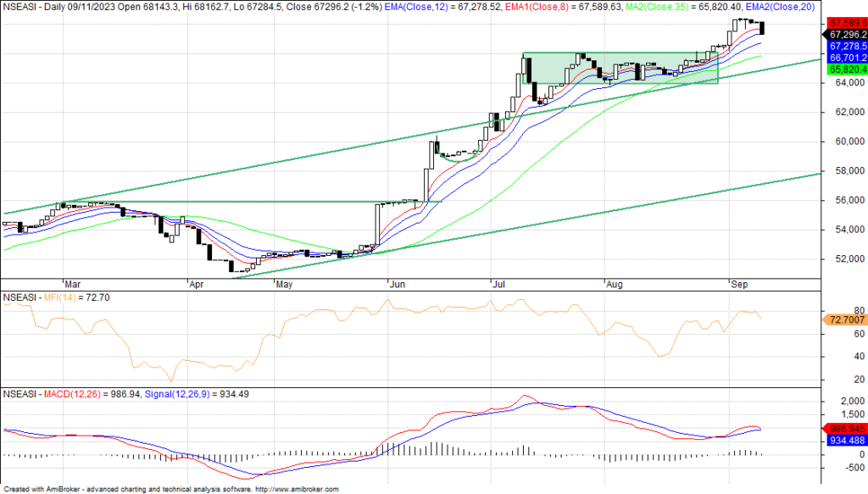Click the green 65,820.4 moving average tag
This screenshot has width=868, height=494.
843,69
